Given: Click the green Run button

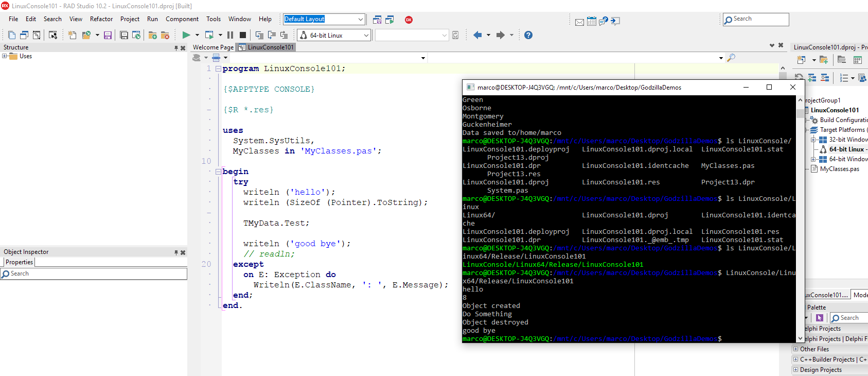Looking at the screenshot, I should 186,35.
